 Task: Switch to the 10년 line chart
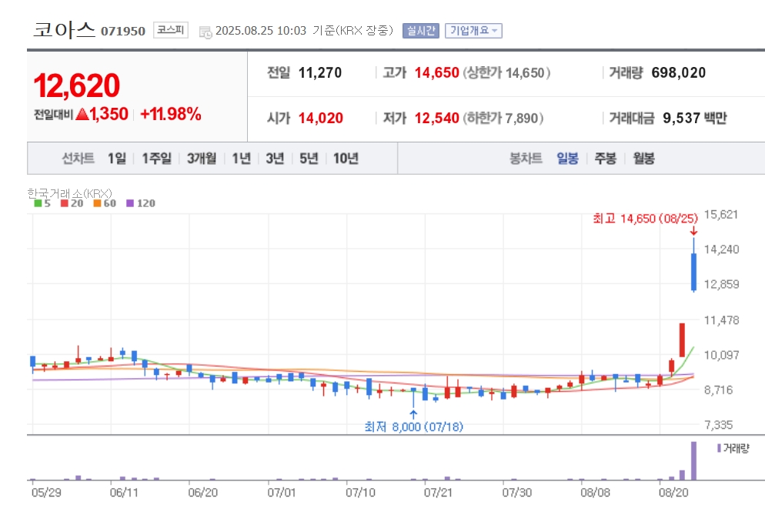pyautogui.click(x=346, y=158)
